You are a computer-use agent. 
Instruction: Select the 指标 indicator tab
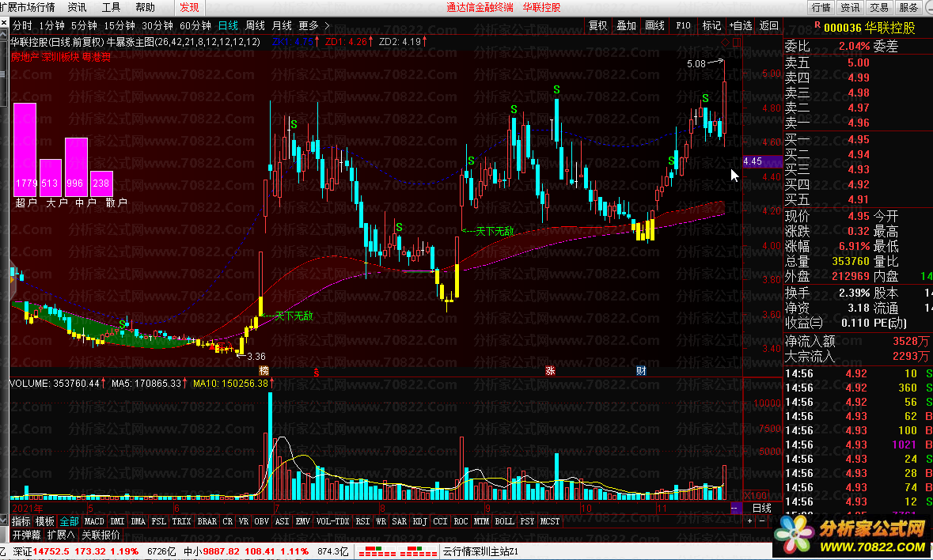click(x=21, y=521)
